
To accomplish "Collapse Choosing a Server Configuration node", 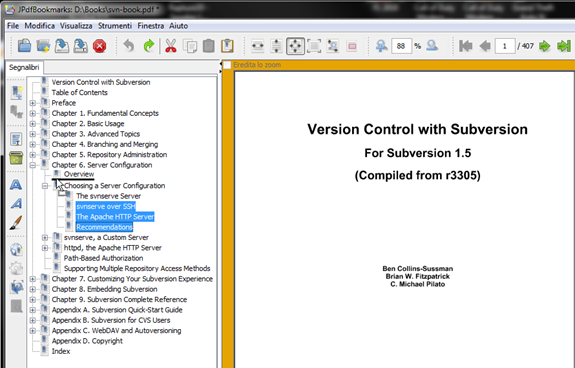I will coord(45,186).
